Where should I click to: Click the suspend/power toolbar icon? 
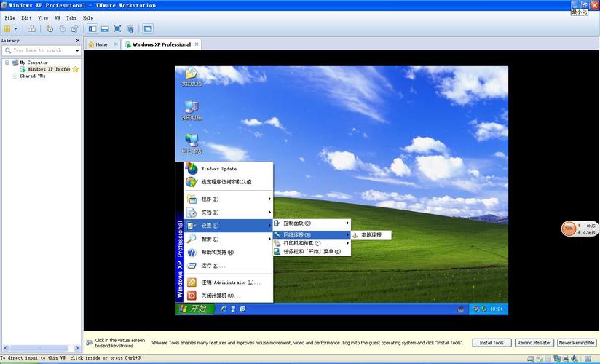[x=7, y=28]
